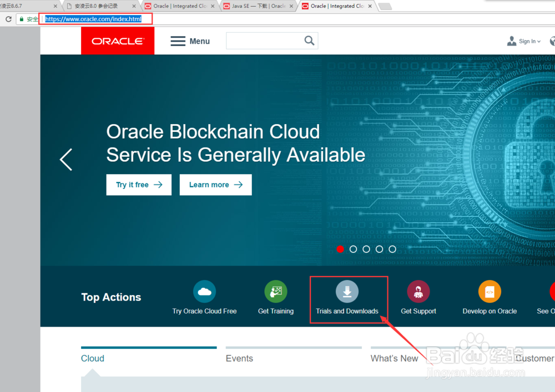Open the hamburger Menu

pos(190,41)
